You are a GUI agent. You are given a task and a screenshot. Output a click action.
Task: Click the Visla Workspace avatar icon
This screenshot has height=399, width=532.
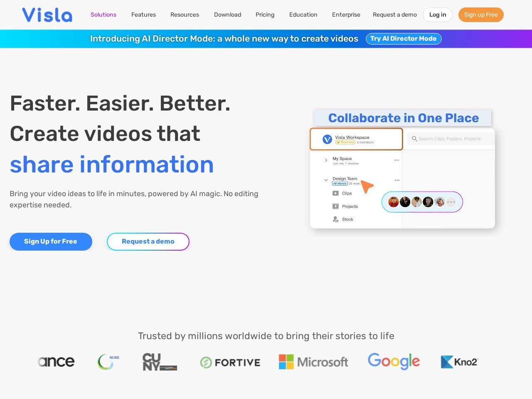[x=327, y=139]
